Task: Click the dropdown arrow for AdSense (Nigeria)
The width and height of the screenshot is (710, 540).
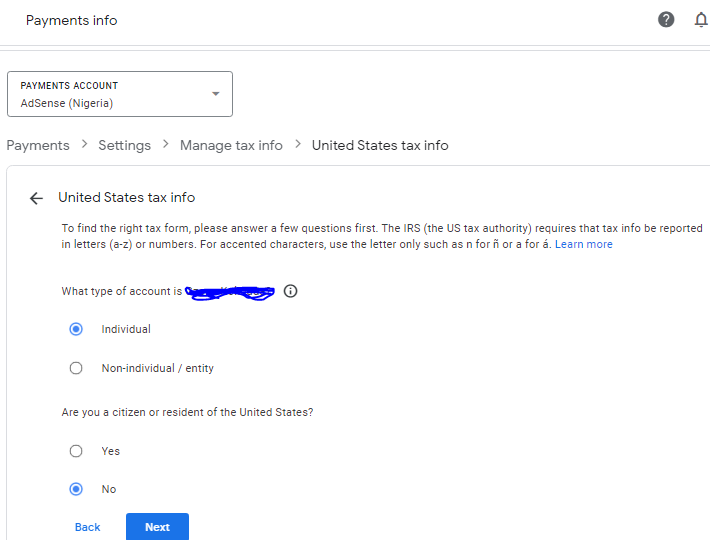Action: pos(215,94)
